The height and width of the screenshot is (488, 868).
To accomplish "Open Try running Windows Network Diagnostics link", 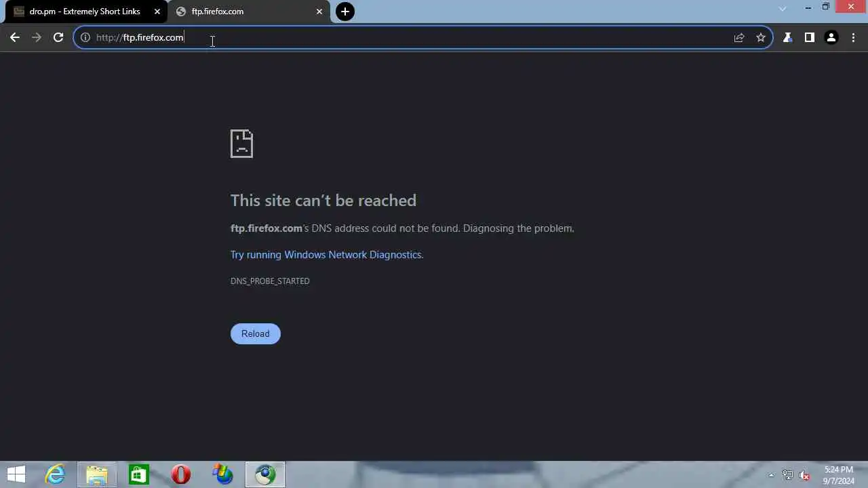I will tap(326, 255).
